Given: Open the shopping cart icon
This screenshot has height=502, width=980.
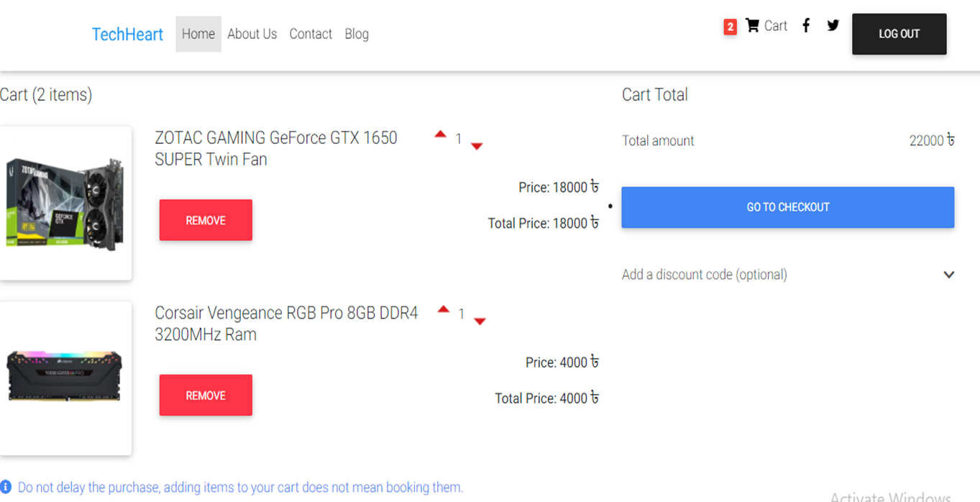Looking at the screenshot, I should [x=752, y=25].
